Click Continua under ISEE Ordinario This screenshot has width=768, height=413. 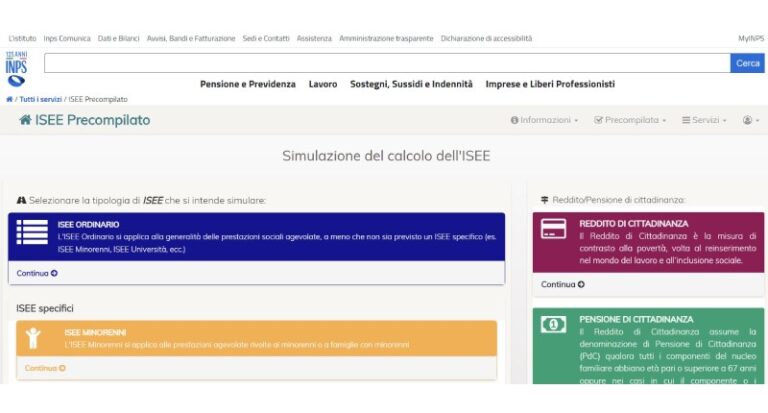[37, 273]
